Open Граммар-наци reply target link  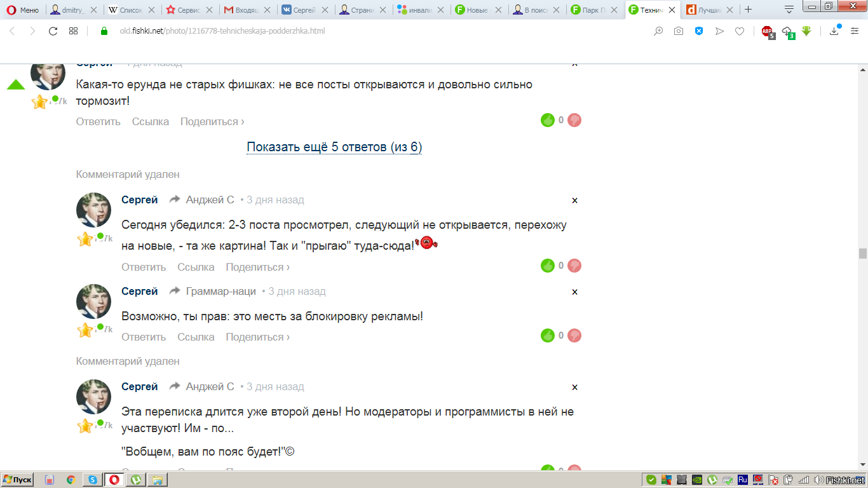221,291
